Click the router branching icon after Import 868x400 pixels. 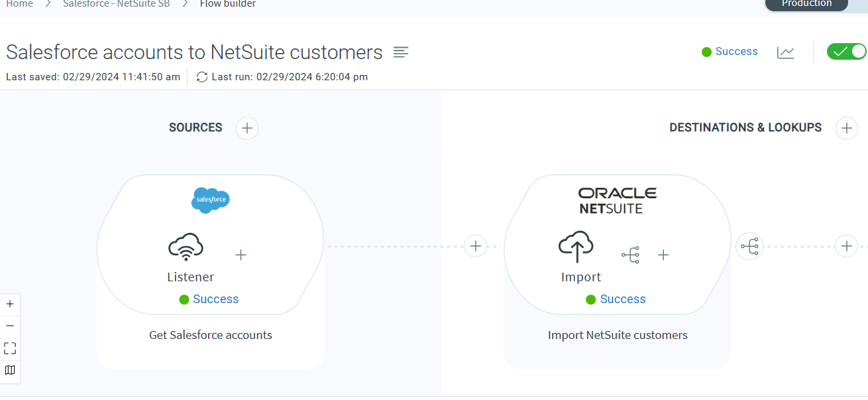[749, 247]
